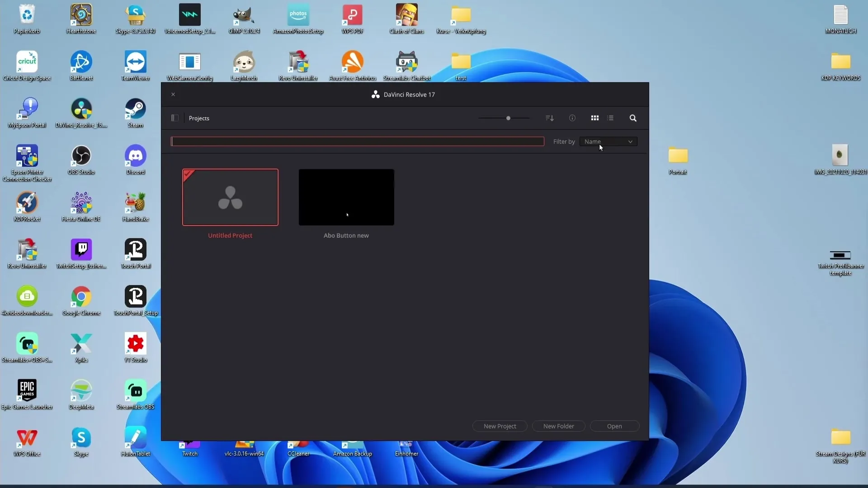Click the search input field
Screen dimensions: 868x488
tap(357, 141)
